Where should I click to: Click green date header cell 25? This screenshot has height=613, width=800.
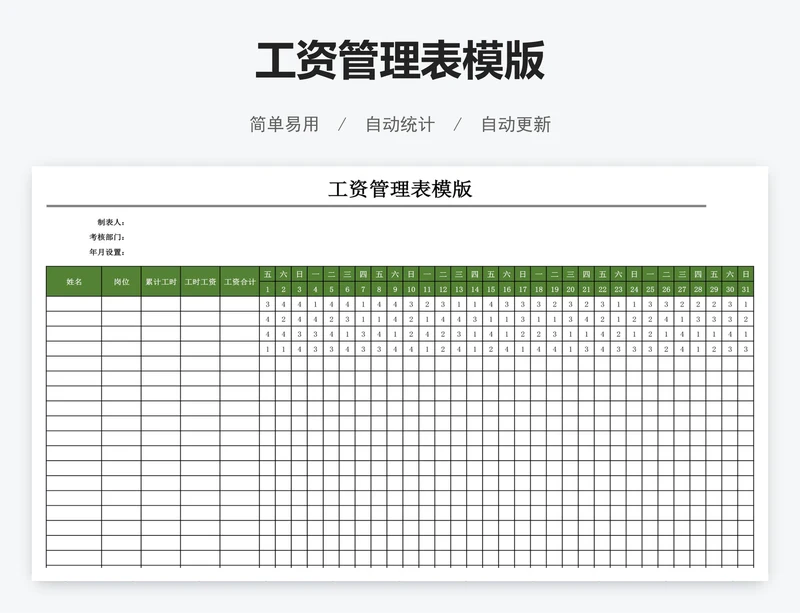tap(650, 289)
